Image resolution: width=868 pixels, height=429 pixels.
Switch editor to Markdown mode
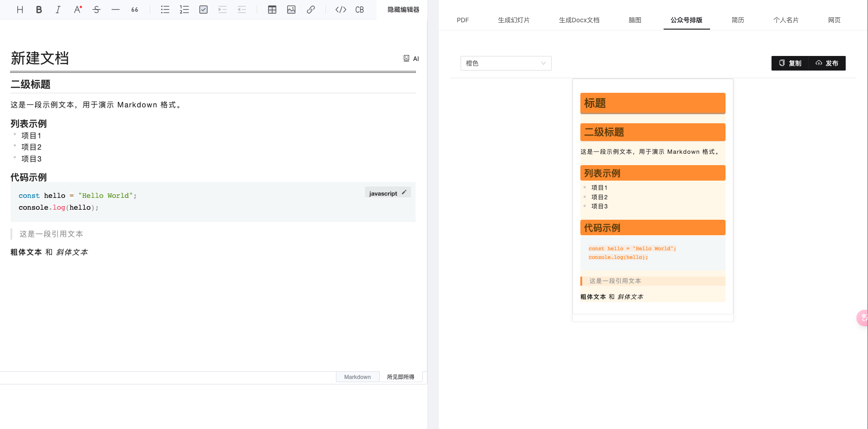coord(357,377)
